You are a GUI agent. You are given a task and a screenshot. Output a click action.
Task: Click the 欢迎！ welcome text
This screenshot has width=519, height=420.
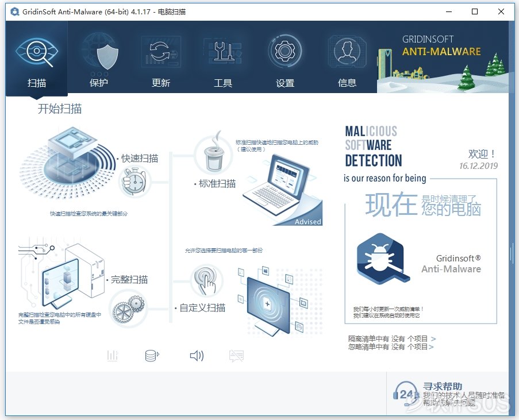[x=482, y=154]
